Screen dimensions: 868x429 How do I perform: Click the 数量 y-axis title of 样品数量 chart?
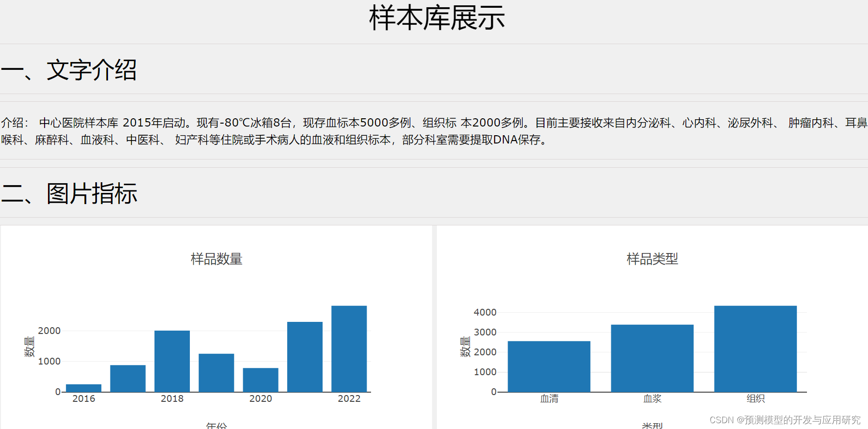(29, 347)
